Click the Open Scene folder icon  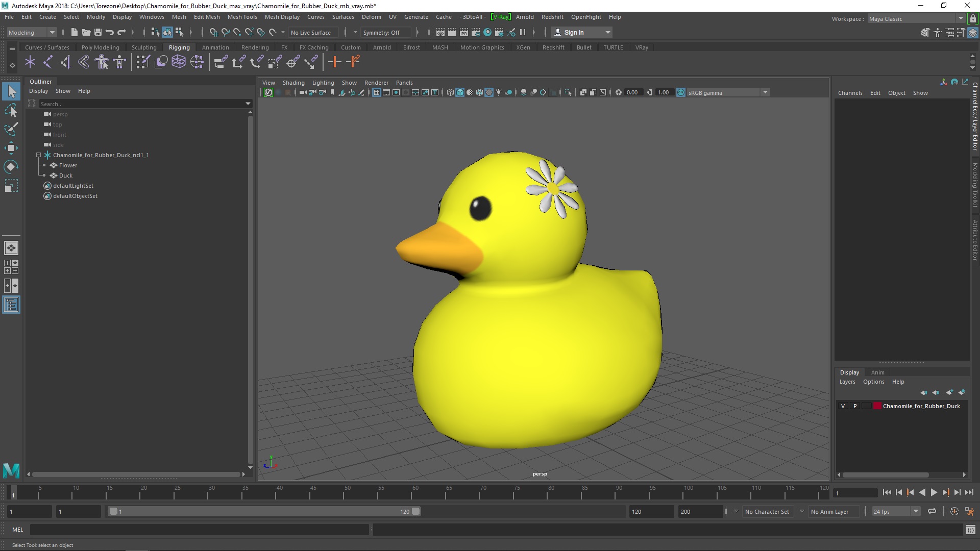86,32
